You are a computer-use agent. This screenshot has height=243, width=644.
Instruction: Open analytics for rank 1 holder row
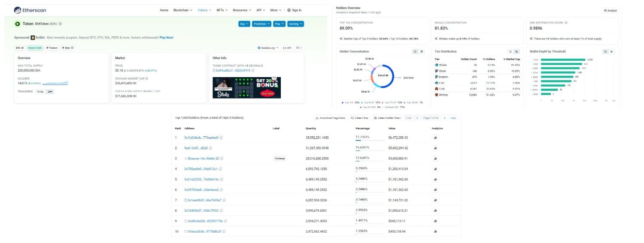point(435,138)
